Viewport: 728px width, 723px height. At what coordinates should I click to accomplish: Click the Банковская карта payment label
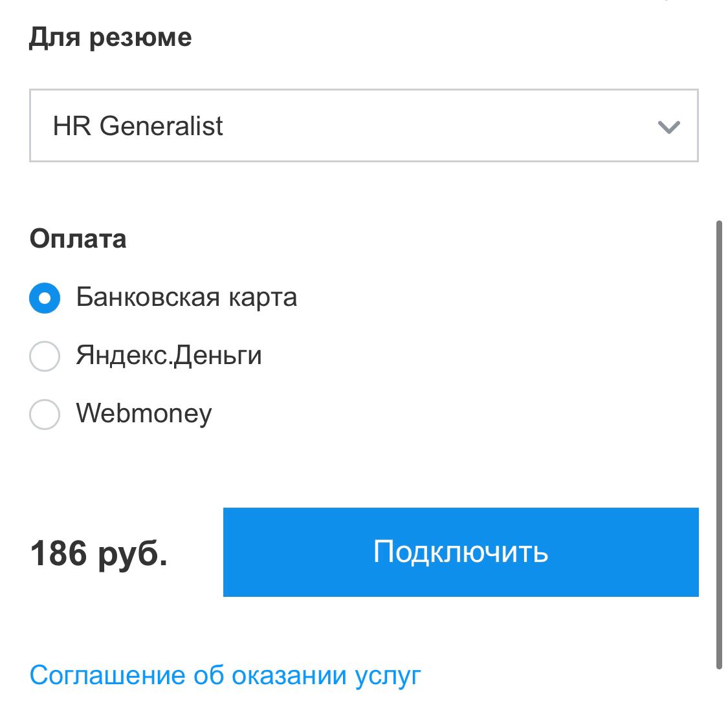186,297
